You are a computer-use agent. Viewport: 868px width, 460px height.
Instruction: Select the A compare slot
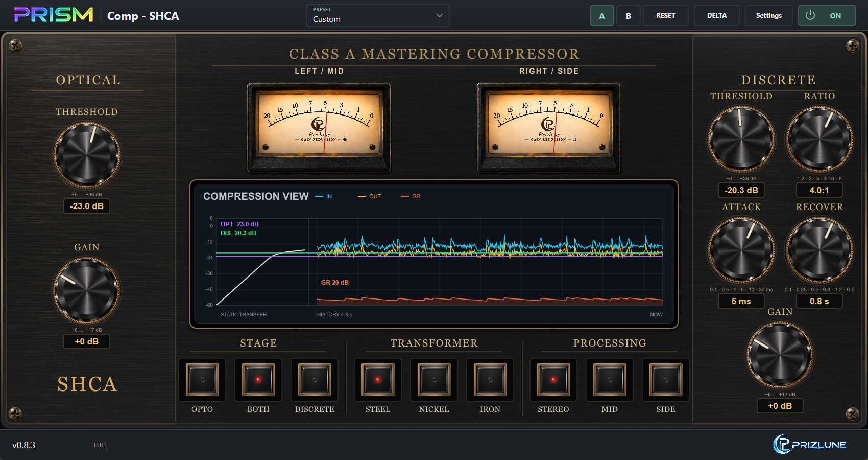[602, 15]
